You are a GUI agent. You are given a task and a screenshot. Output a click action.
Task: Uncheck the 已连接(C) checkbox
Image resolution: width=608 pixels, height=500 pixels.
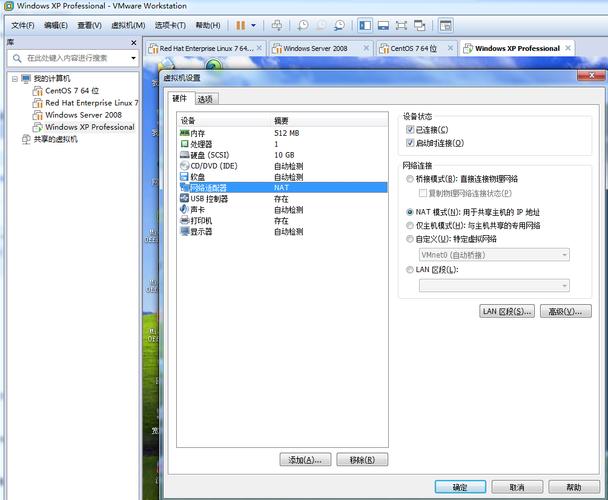click(x=410, y=130)
